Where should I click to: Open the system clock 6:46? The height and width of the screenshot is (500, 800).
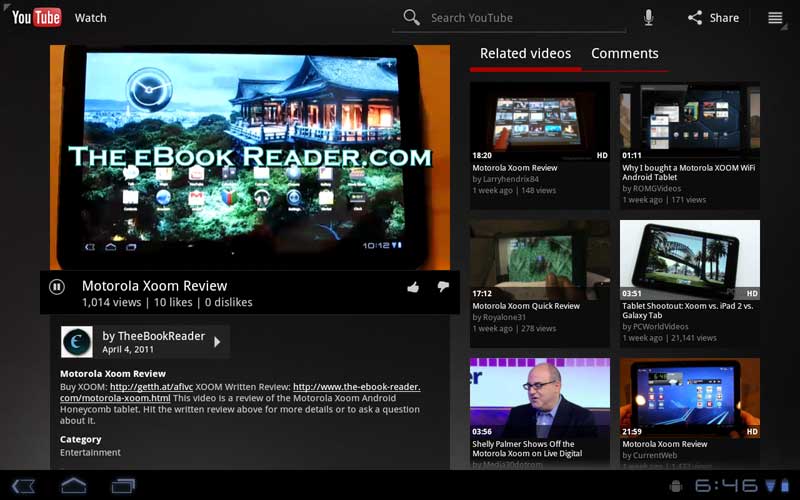(x=726, y=486)
